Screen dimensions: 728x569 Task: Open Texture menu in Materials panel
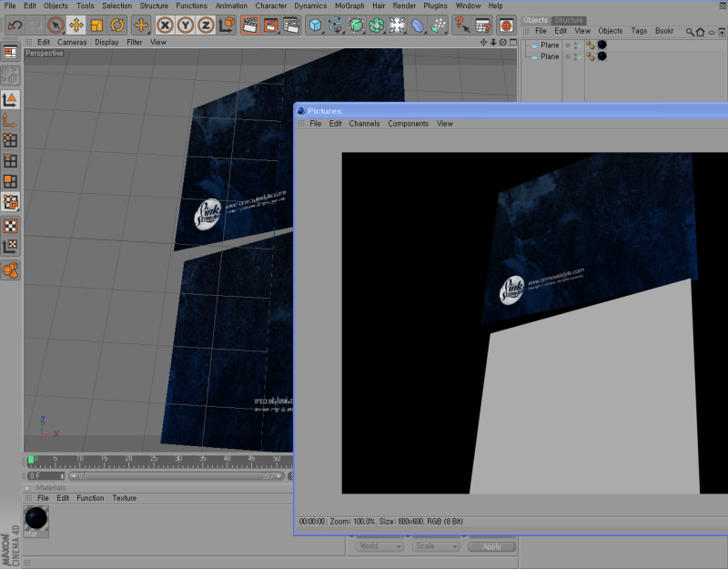click(124, 498)
